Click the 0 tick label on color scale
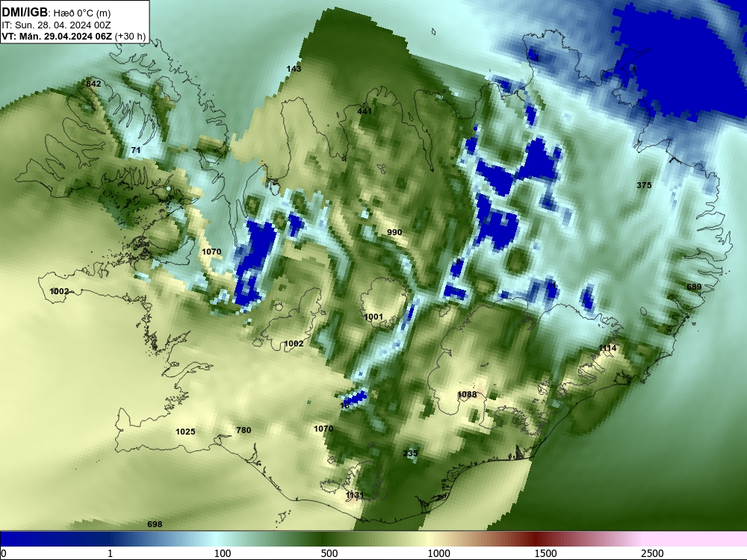The height and width of the screenshot is (560, 747). pos(4,553)
